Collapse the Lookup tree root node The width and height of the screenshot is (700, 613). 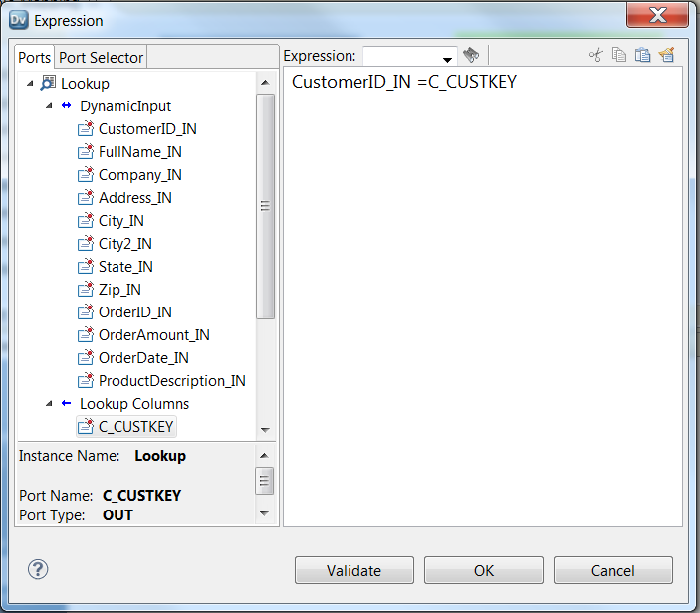click(x=29, y=84)
